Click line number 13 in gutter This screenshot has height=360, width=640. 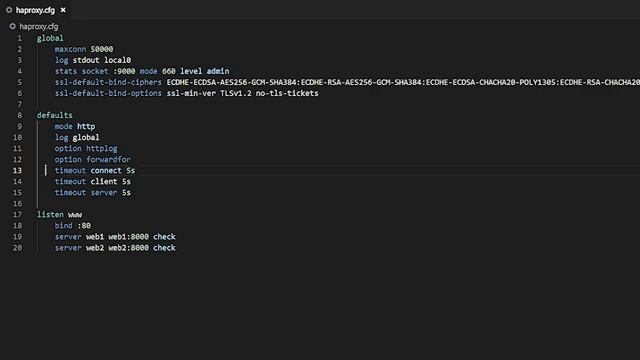click(17, 171)
